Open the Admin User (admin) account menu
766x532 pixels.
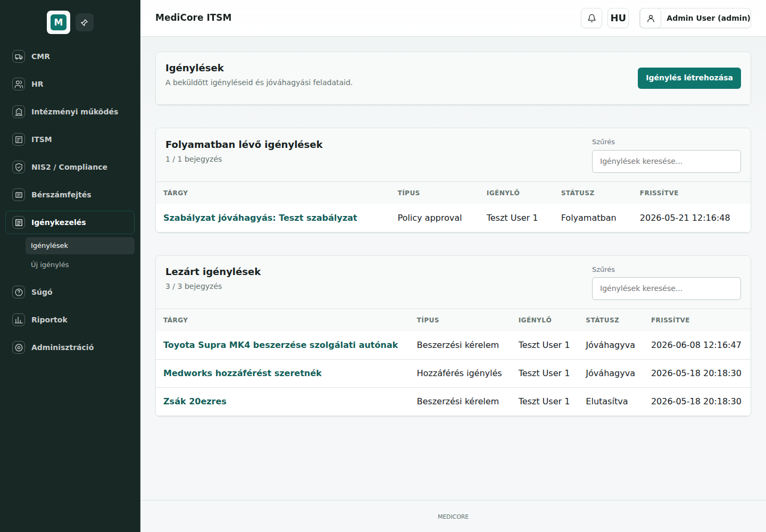click(x=695, y=18)
